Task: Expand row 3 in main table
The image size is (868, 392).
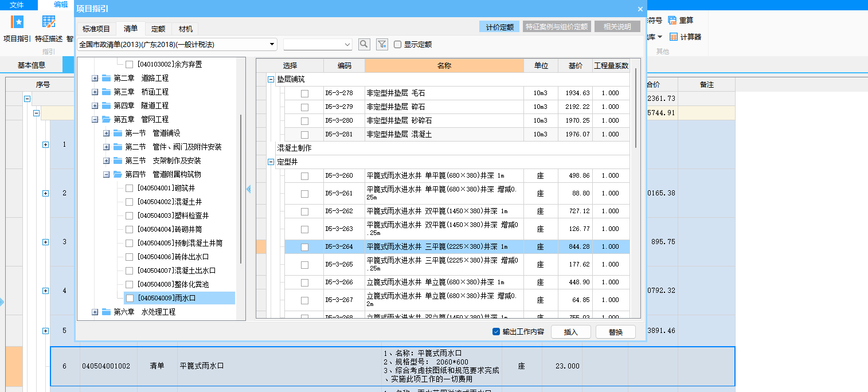Action: point(45,242)
